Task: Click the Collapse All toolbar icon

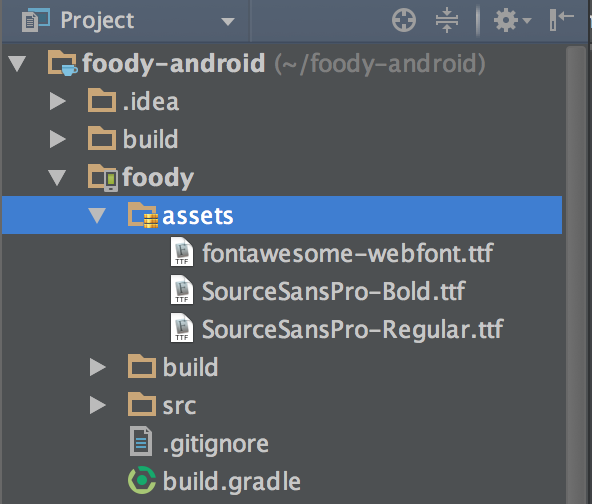Action: tap(447, 20)
